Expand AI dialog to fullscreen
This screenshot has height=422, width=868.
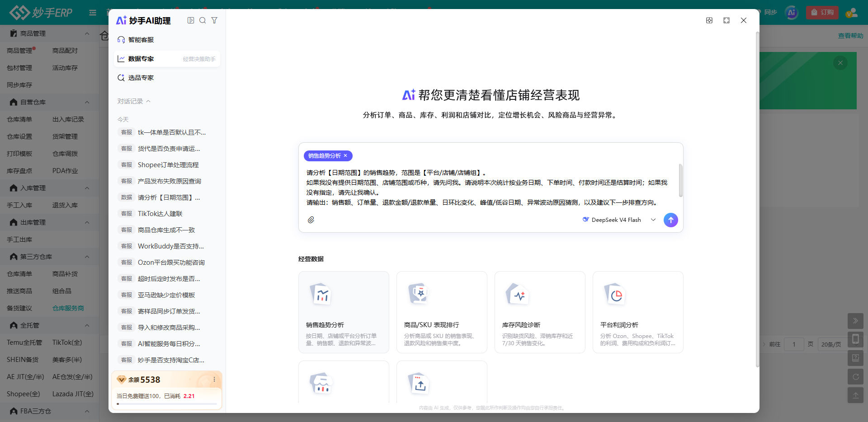point(726,20)
